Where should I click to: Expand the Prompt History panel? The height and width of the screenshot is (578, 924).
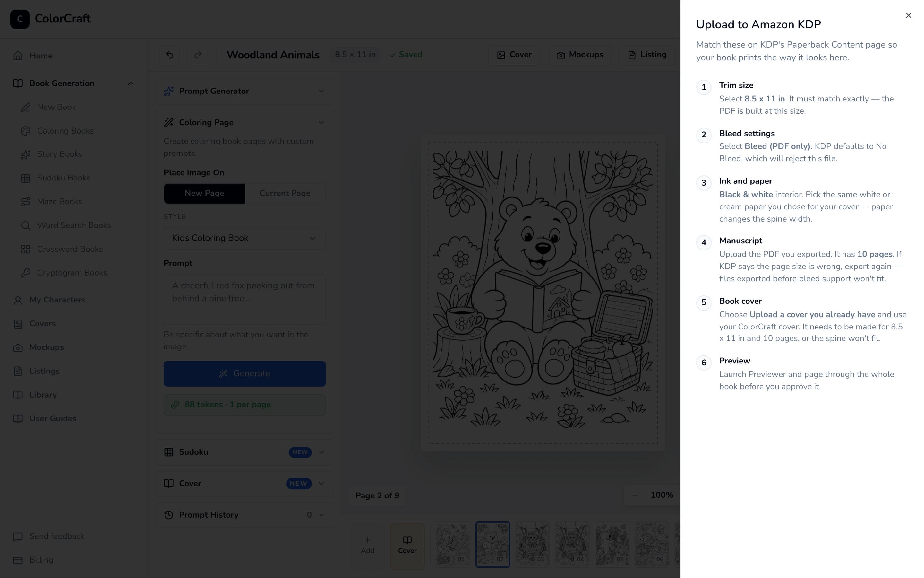[x=245, y=515]
